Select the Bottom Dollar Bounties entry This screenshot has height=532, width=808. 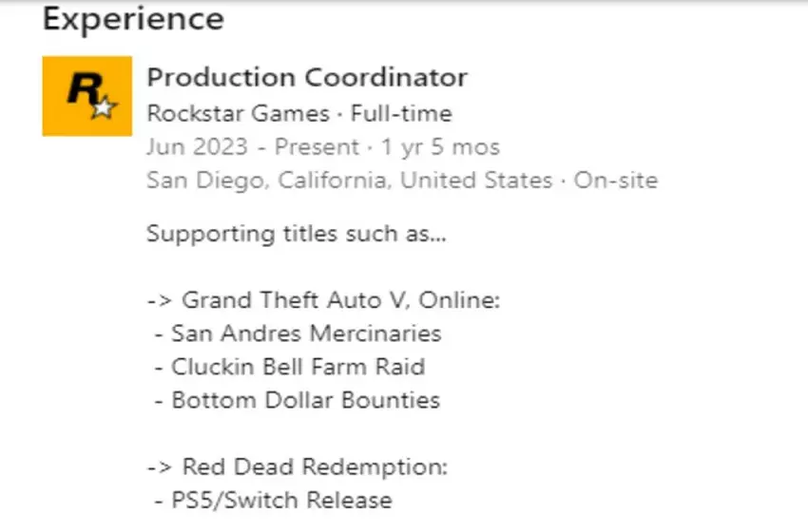point(305,400)
